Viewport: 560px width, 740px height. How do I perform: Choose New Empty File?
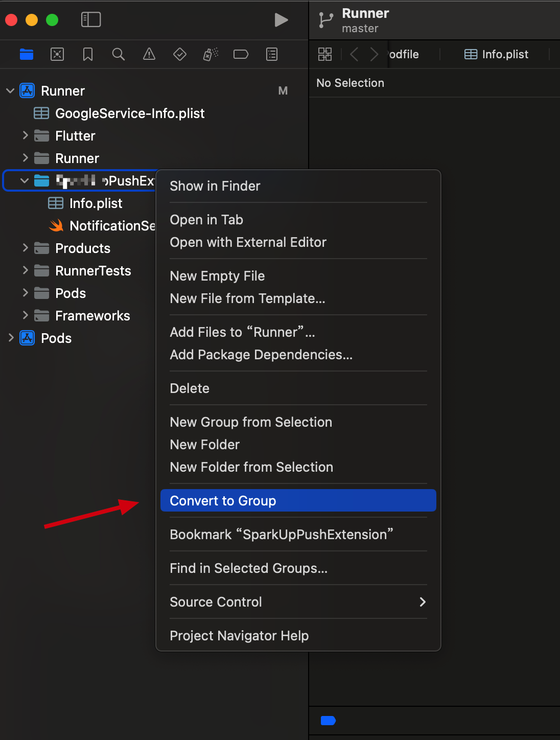coord(298,276)
